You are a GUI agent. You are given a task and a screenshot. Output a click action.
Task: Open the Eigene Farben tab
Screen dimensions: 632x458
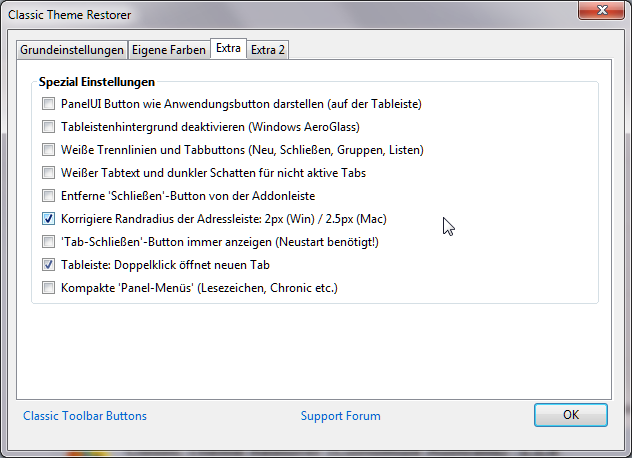(x=169, y=50)
